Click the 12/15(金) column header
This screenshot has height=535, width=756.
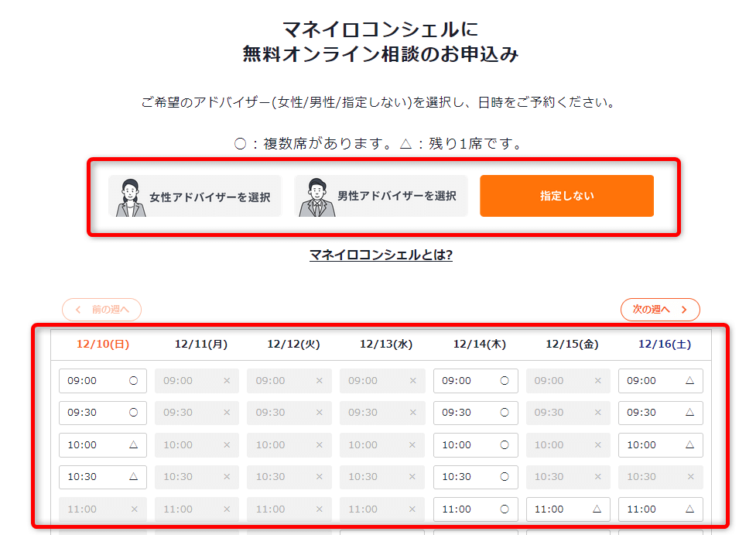(572, 344)
